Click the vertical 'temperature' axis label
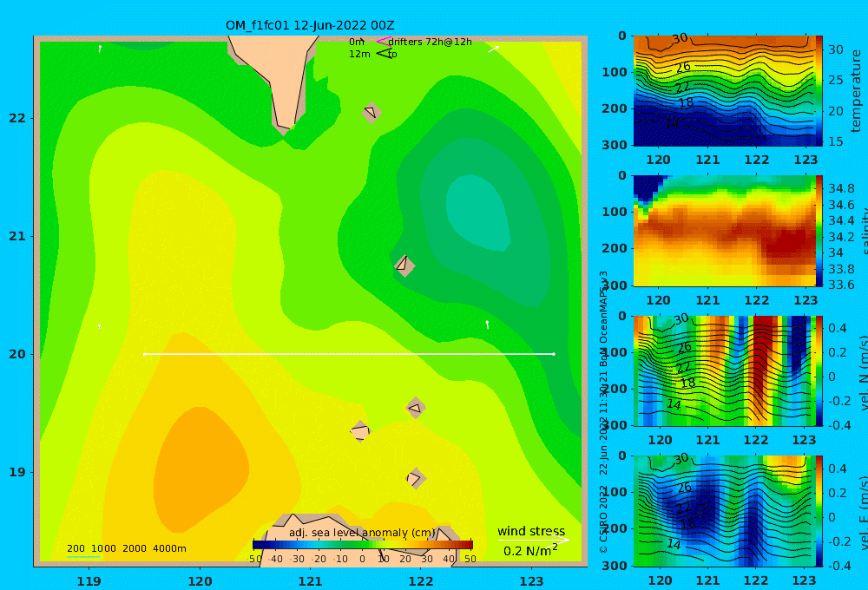The height and width of the screenshot is (590, 868). click(856, 91)
